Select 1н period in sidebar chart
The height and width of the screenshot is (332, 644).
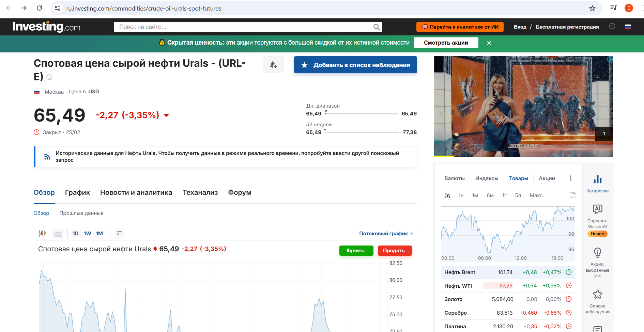461,195
